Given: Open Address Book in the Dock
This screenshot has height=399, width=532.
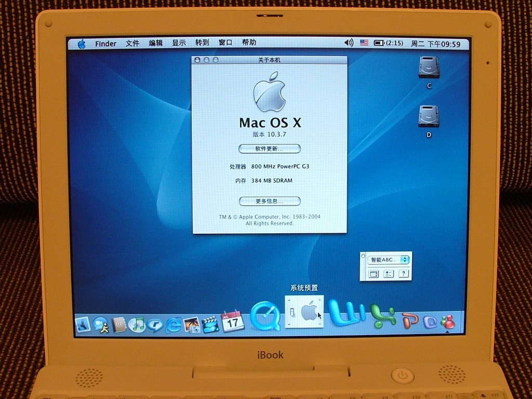Looking at the screenshot, I should point(119,325).
